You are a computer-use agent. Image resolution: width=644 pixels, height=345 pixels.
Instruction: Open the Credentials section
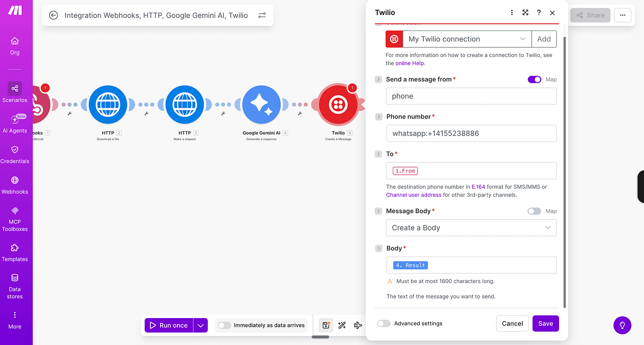pos(15,155)
